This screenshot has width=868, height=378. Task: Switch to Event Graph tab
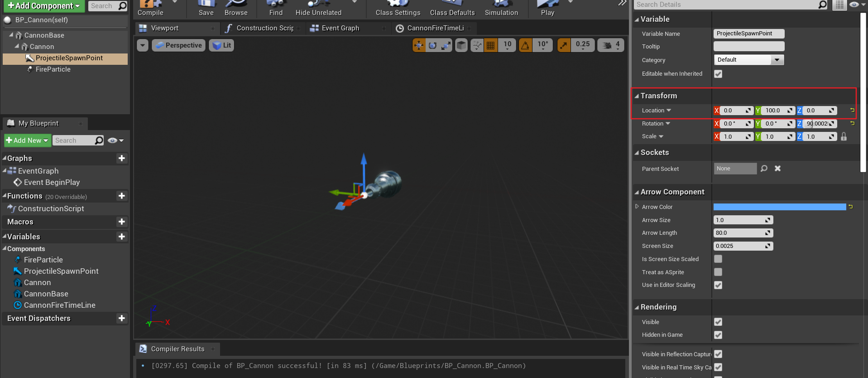[340, 28]
